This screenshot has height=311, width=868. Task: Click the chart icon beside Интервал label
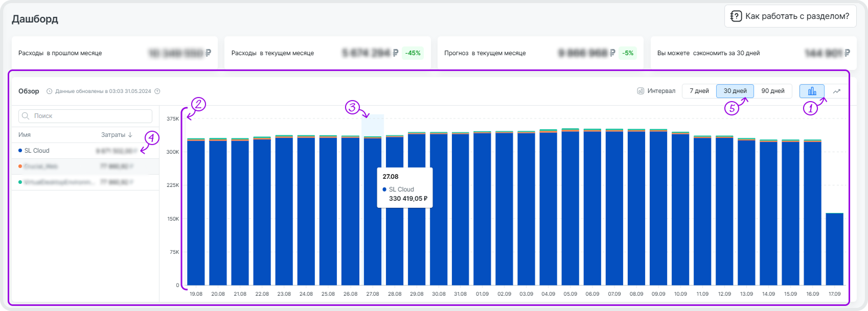(x=641, y=91)
